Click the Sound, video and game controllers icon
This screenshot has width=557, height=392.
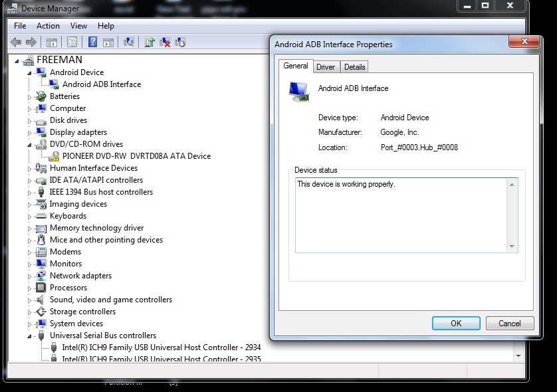41,300
